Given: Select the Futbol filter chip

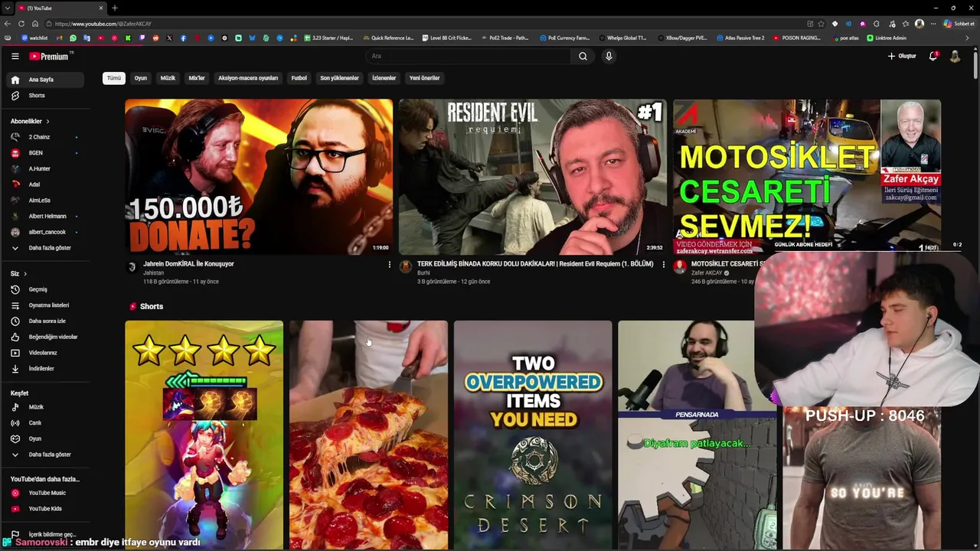Looking at the screenshot, I should [299, 78].
